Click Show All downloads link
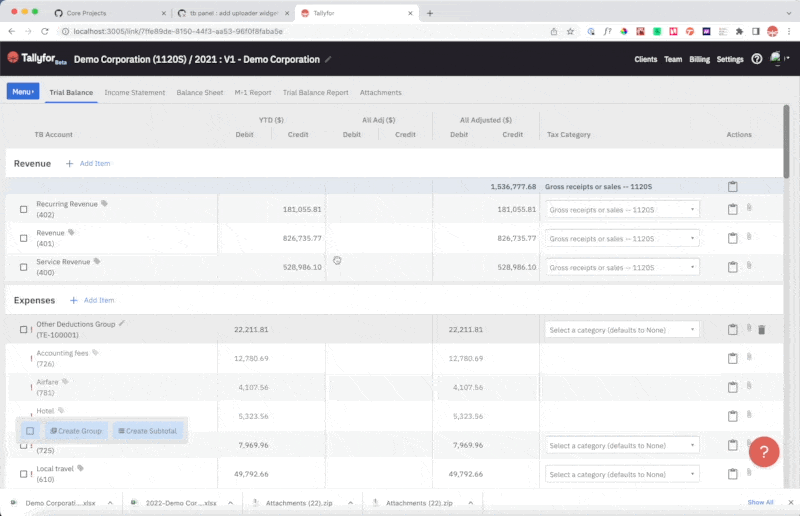 760,502
